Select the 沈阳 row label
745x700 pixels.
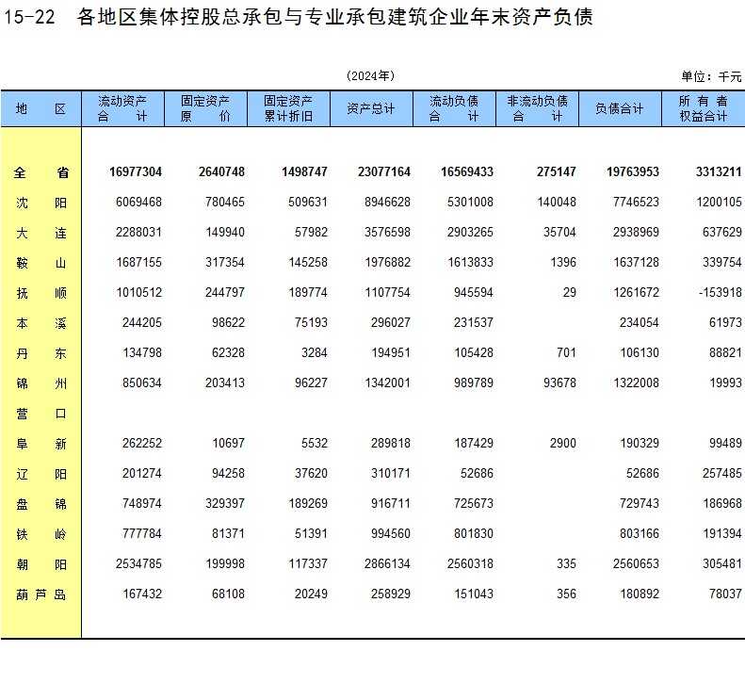(x=40, y=203)
